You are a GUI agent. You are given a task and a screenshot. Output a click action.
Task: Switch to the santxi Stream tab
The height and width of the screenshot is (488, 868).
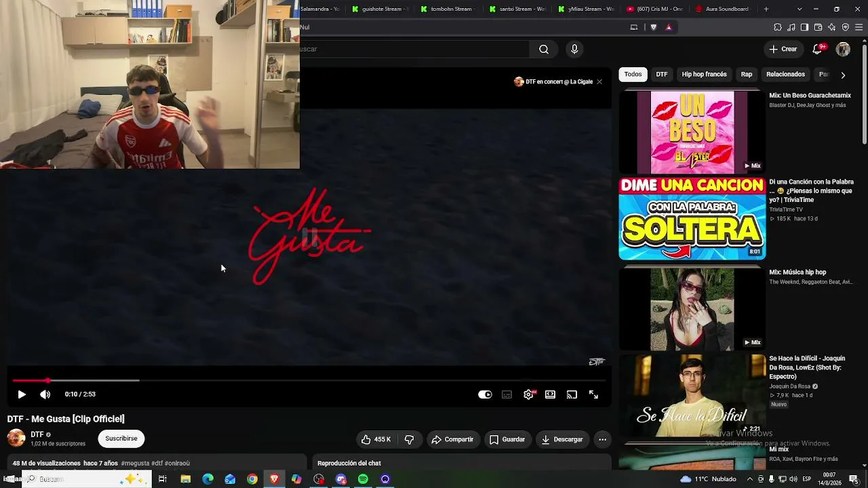pyautogui.click(x=517, y=9)
